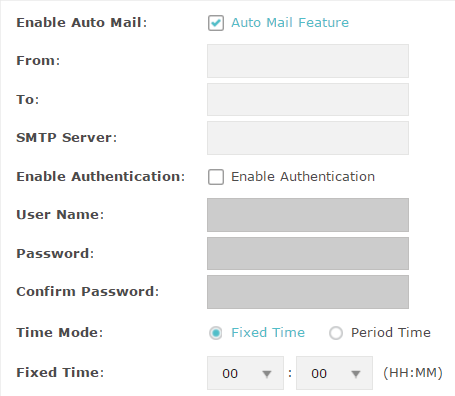Focus the From email input field
Screen dimensions: 455x396
(308, 61)
